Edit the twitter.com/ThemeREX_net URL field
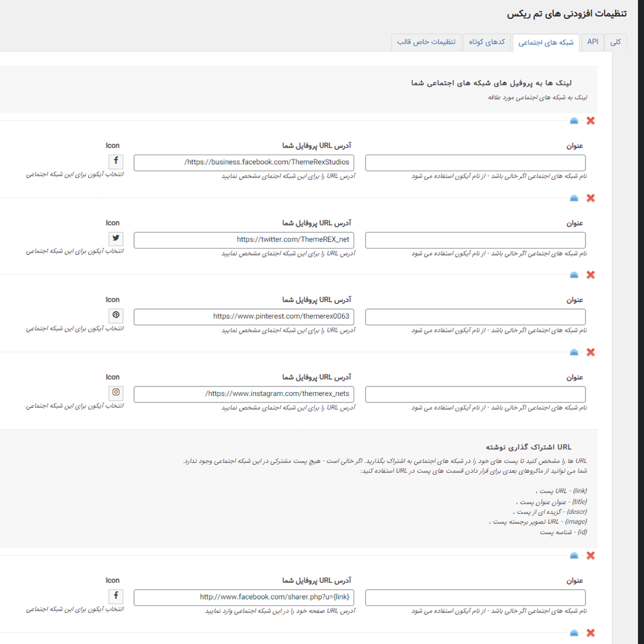The height and width of the screenshot is (644, 644). pyautogui.click(x=244, y=240)
